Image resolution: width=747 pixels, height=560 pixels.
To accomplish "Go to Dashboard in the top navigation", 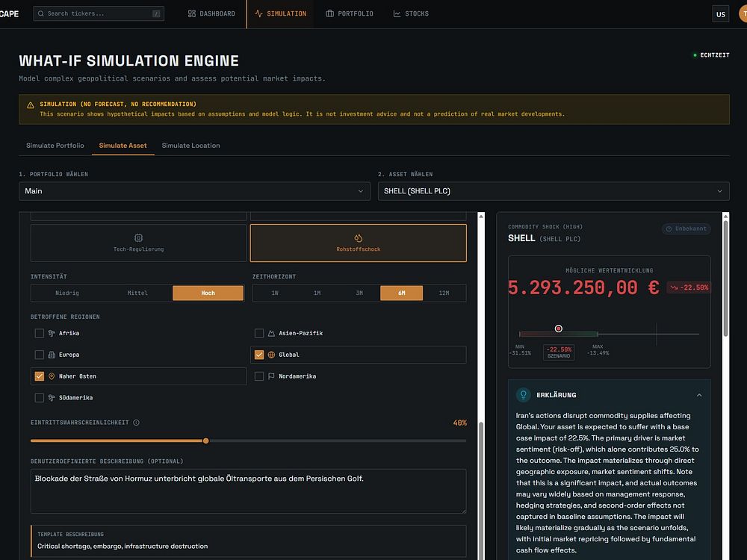I will coord(211,13).
